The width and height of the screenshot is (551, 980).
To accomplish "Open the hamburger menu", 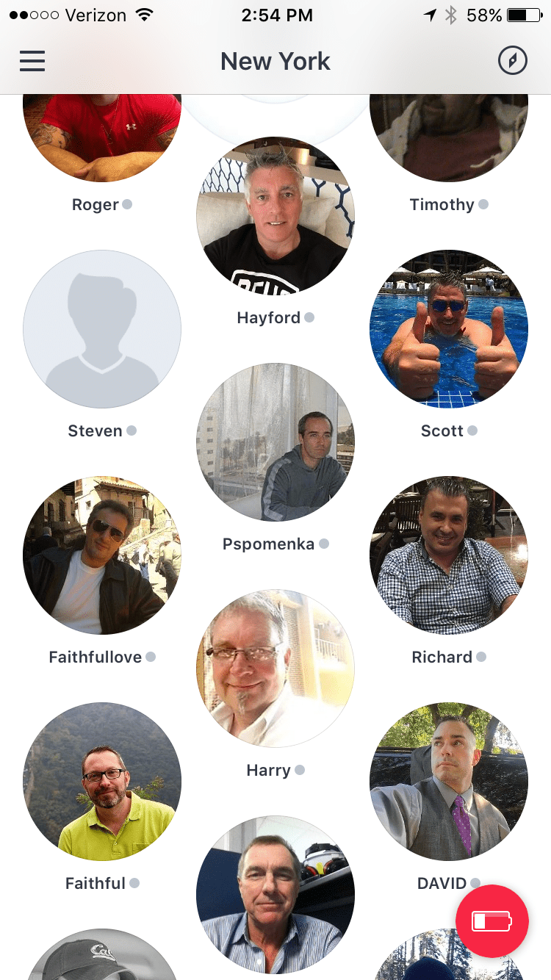I will tap(32, 61).
